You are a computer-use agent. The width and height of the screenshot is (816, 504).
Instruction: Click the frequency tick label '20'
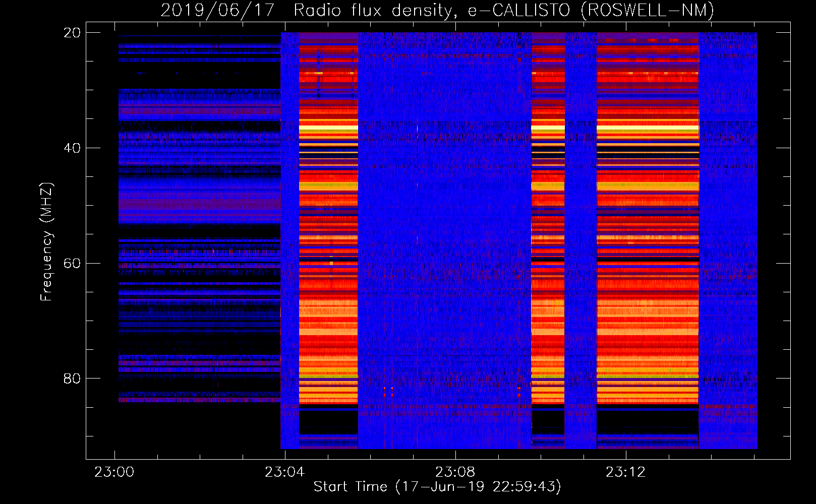[x=72, y=33]
